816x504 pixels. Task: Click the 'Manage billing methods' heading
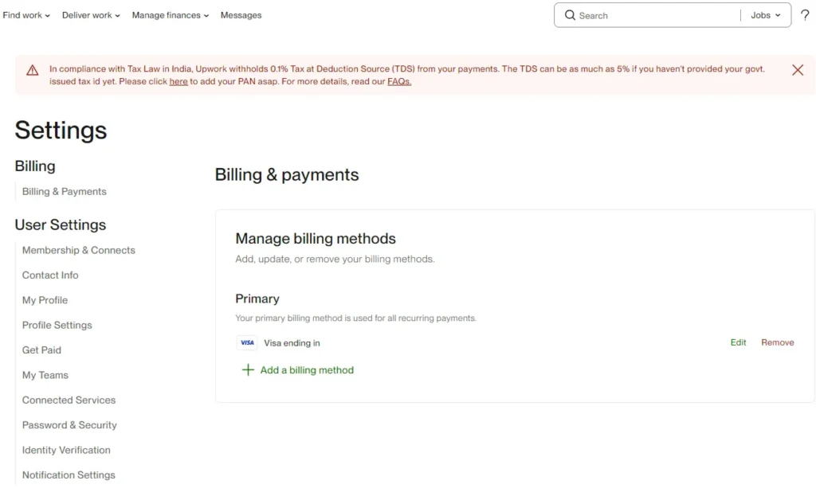coord(316,238)
